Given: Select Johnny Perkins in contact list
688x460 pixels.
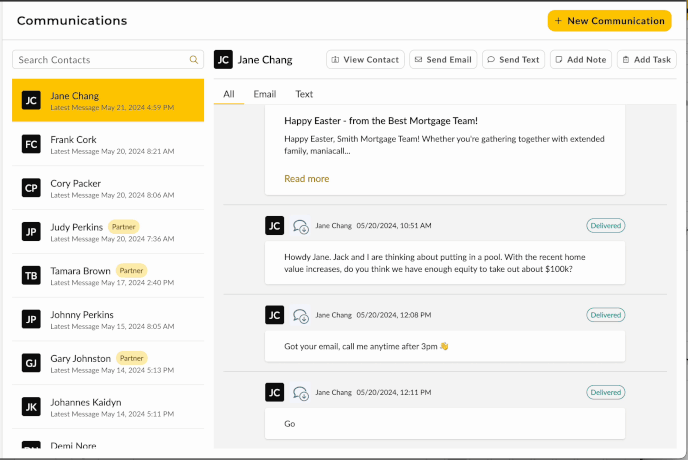Looking at the screenshot, I should (108, 319).
